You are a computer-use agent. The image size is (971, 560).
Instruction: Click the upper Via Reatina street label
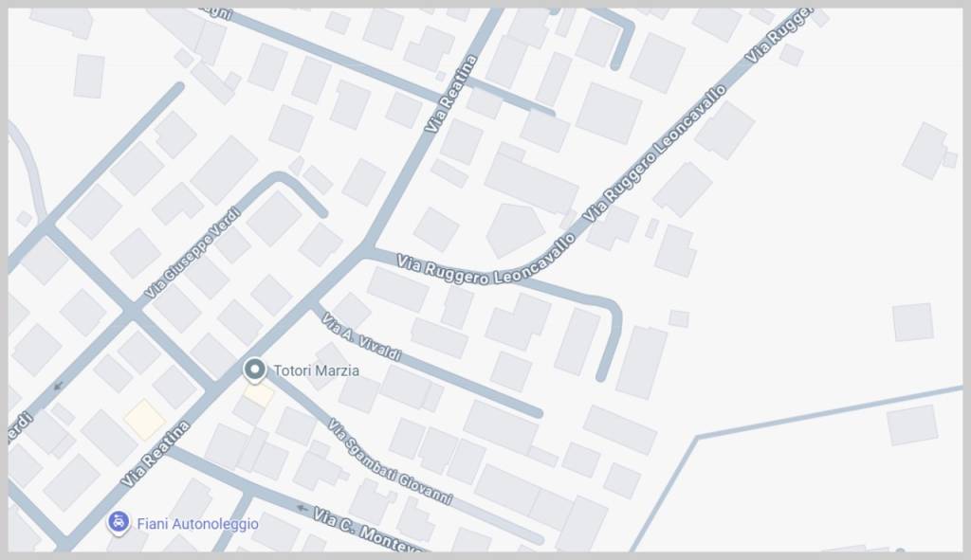click(451, 94)
